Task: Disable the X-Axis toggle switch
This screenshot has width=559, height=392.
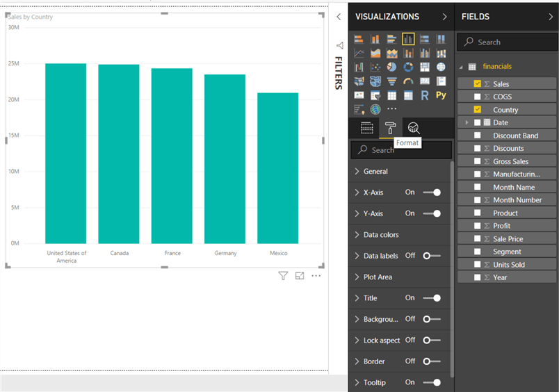Action: point(432,193)
